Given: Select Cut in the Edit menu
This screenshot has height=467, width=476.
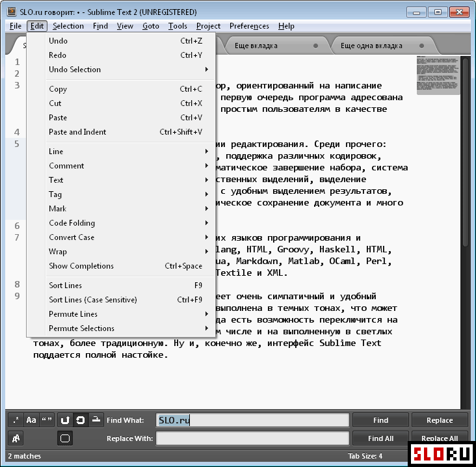Looking at the screenshot, I should pos(121,103).
